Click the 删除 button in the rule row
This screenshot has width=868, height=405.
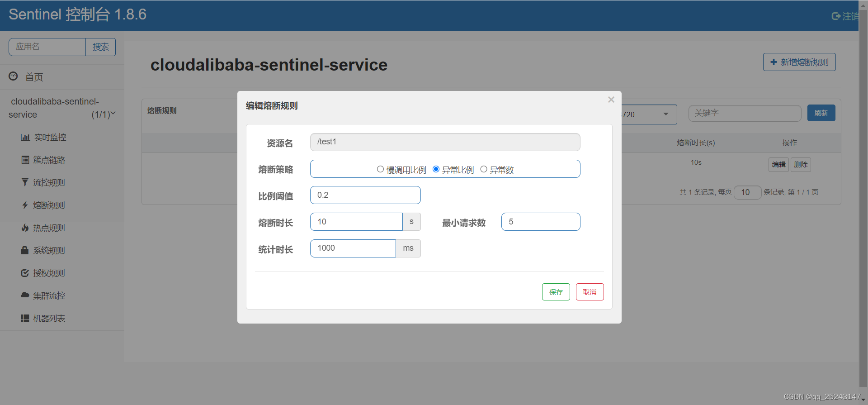[801, 164]
